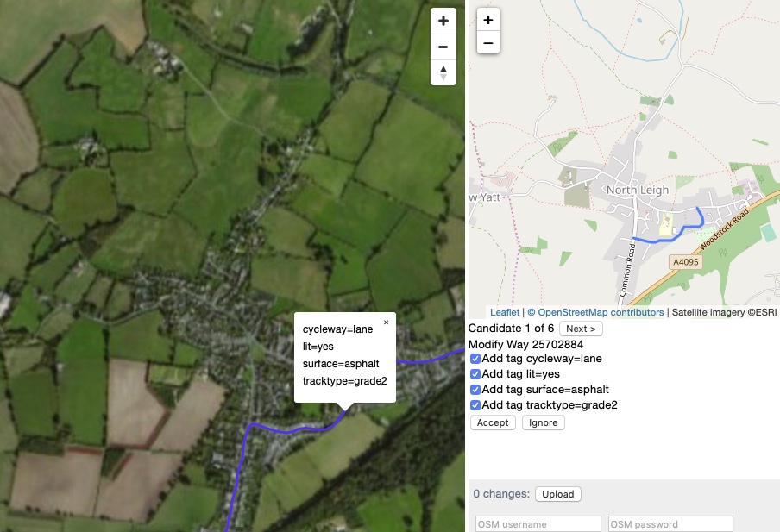
Task: Click the up/down arrows control below zoom buttons
Action: coord(443,72)
